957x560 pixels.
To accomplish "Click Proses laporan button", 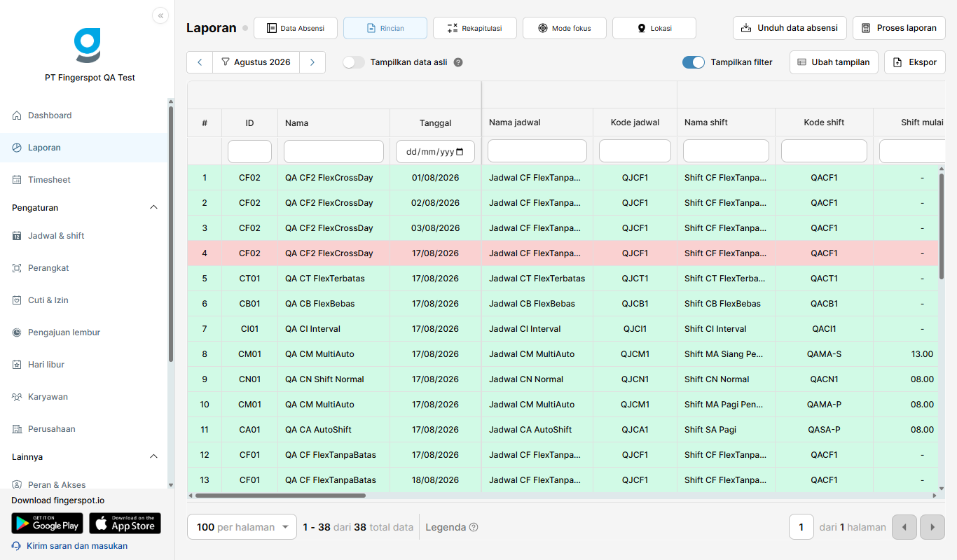I will [x=899, y=28].
